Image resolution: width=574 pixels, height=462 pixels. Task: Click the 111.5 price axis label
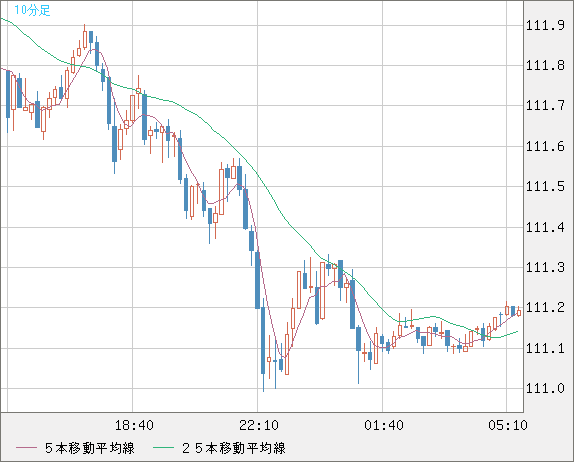point(545,187)
